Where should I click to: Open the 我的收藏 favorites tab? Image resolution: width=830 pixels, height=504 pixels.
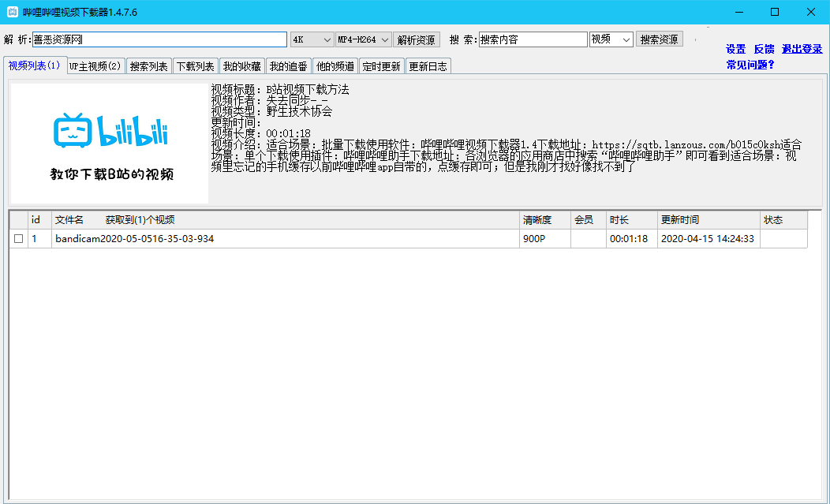click(x=242, y=66)
